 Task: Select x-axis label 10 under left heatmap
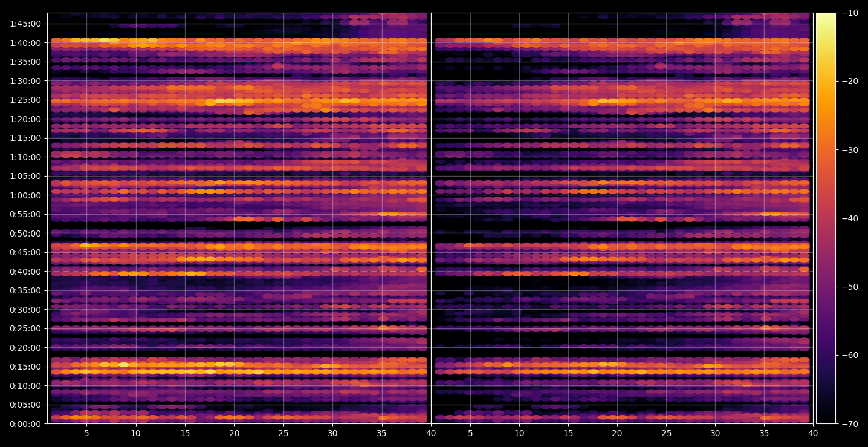135,434
